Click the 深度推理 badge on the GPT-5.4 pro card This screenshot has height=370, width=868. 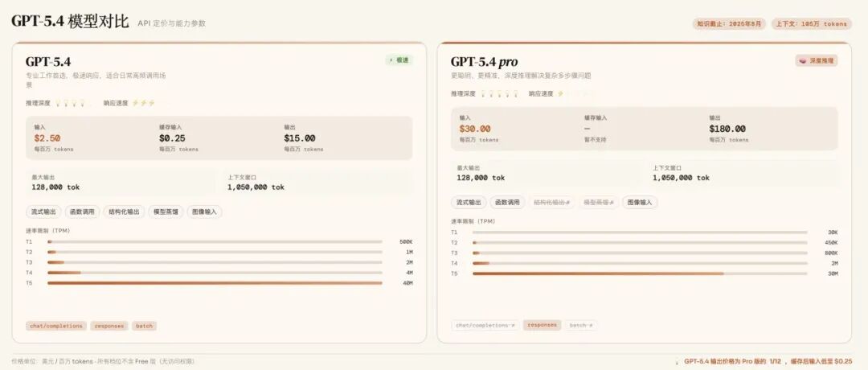point(817,60)
